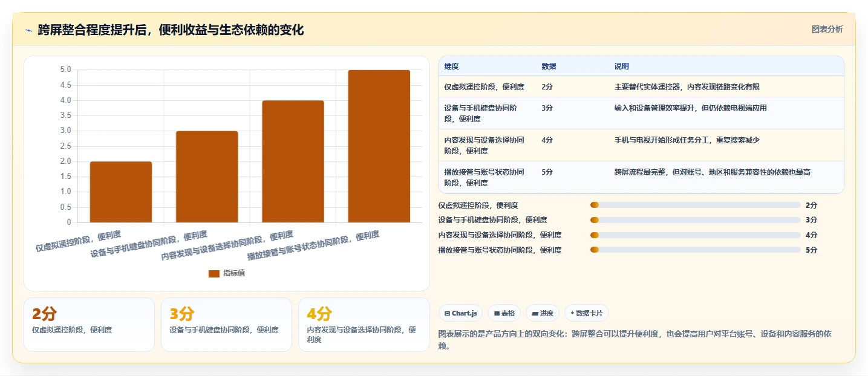Image resolution: width=868 pixels, height=376 pixels.
Task: Click the 3分 data card
Action: click(226, 324)
